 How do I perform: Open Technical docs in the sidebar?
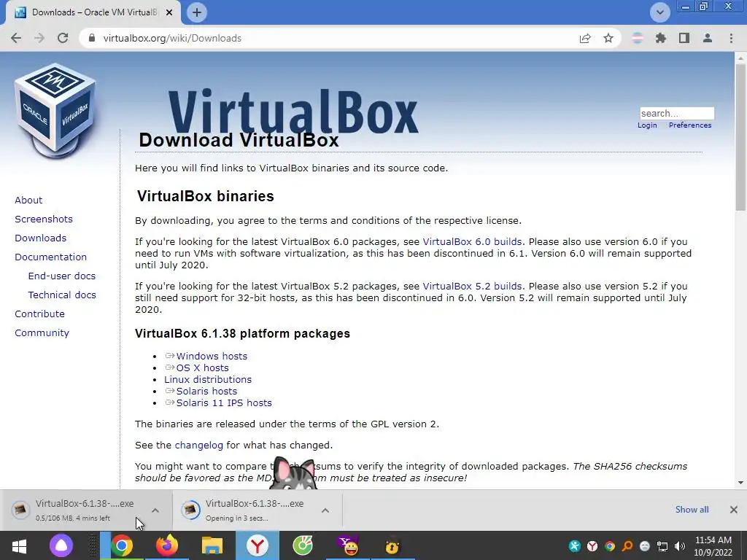point(62,295)
